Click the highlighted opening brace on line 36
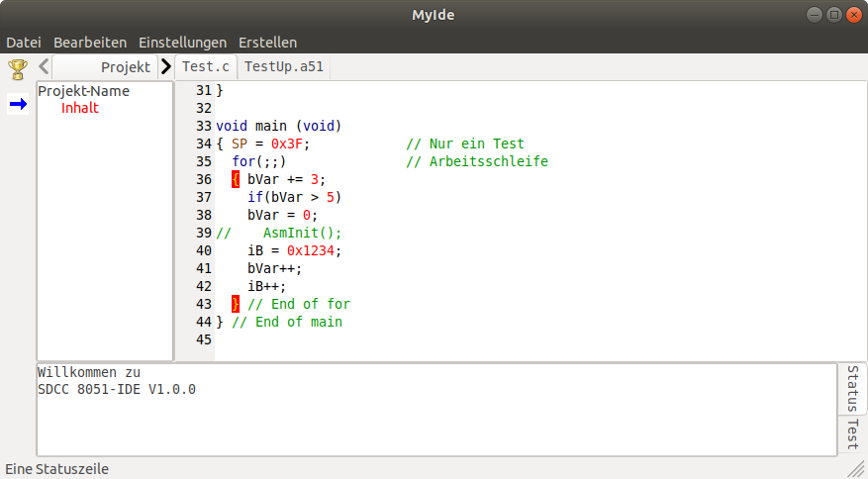 [236, 179]
